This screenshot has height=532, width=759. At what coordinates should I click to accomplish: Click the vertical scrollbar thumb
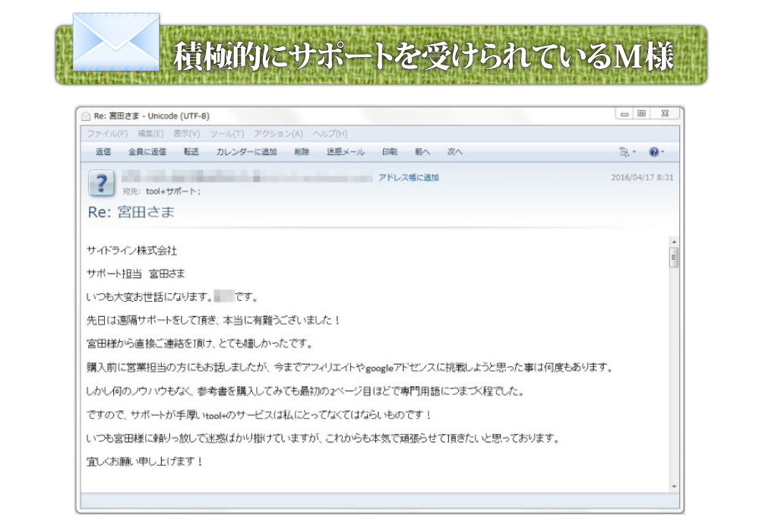pyautogui.click(x=674, y=257)
